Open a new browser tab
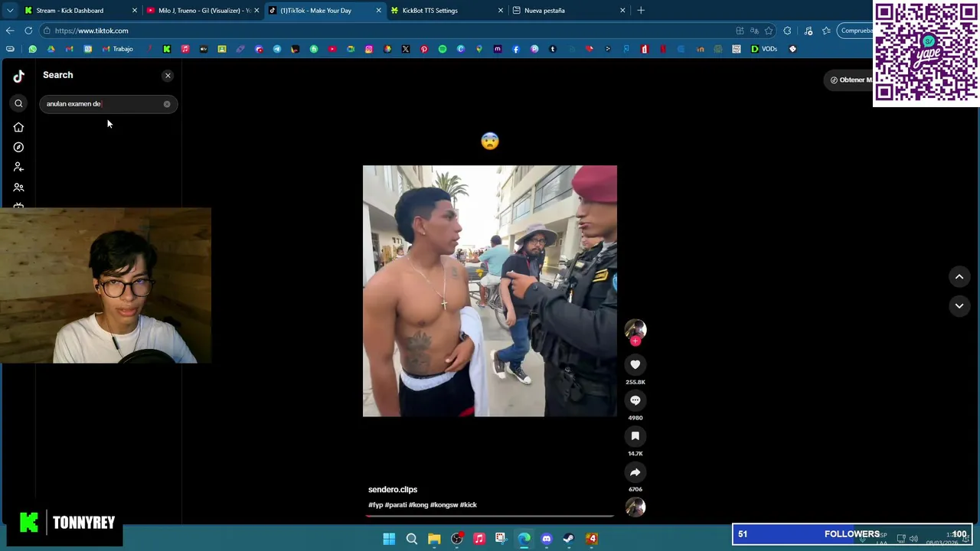Image resolution: width=980 pixels, height=551 pixels. coord(641,11)
